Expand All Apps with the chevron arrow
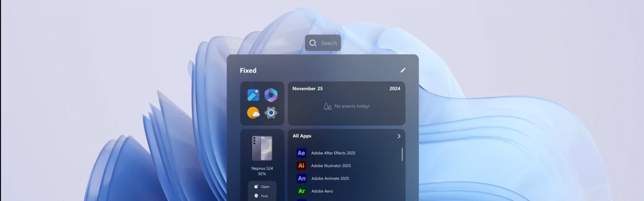 [399, 136]
